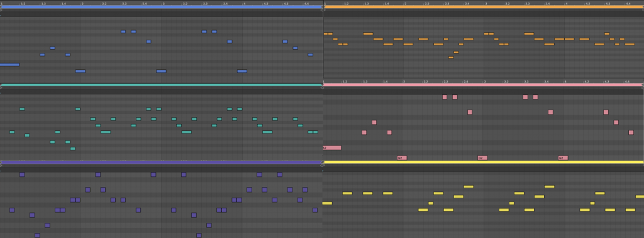Click the 4.3 marker in pink clip ruler
644x238 pixels.
pos(607,82)
